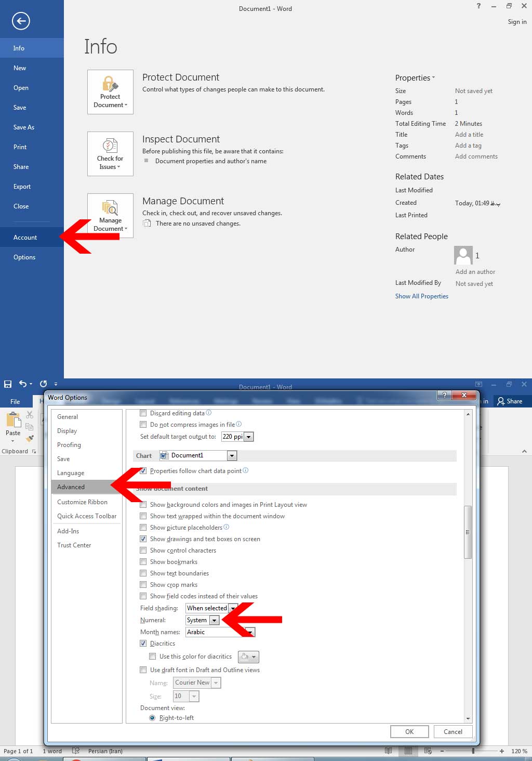Toggle Show picture placeholders checkbox

[143, 528]
